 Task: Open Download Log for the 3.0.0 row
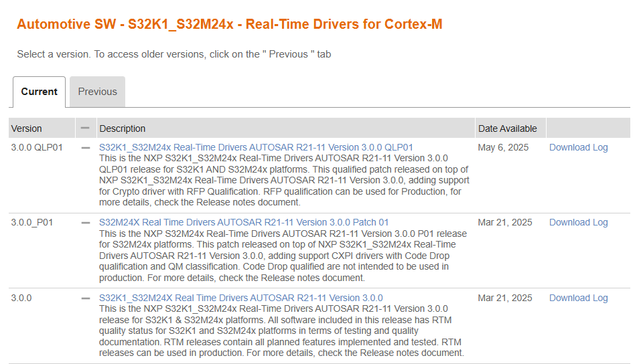click(579, 298)
